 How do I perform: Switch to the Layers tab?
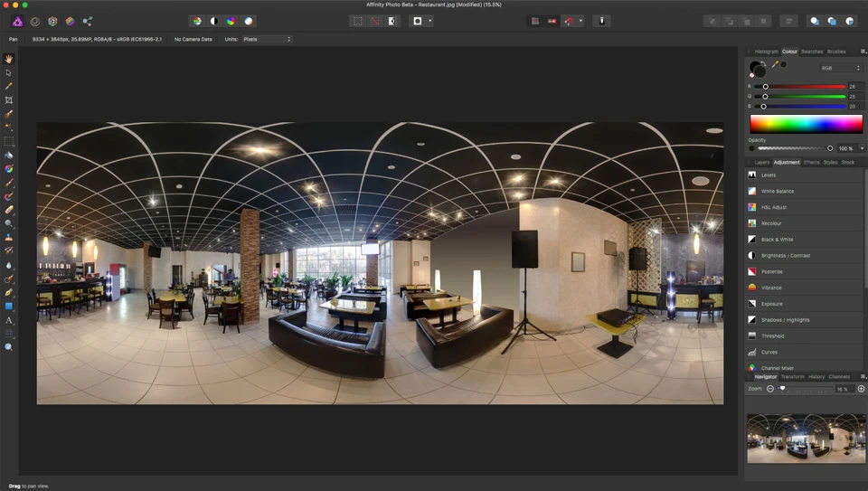(x=761, y=162)
